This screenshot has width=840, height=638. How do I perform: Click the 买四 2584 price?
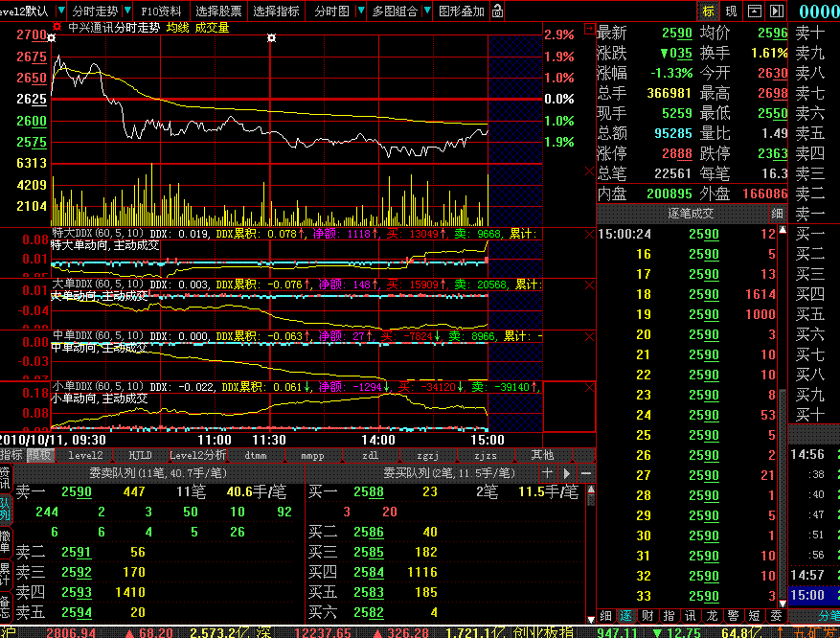pyautogui.click(x=369, y=572)
